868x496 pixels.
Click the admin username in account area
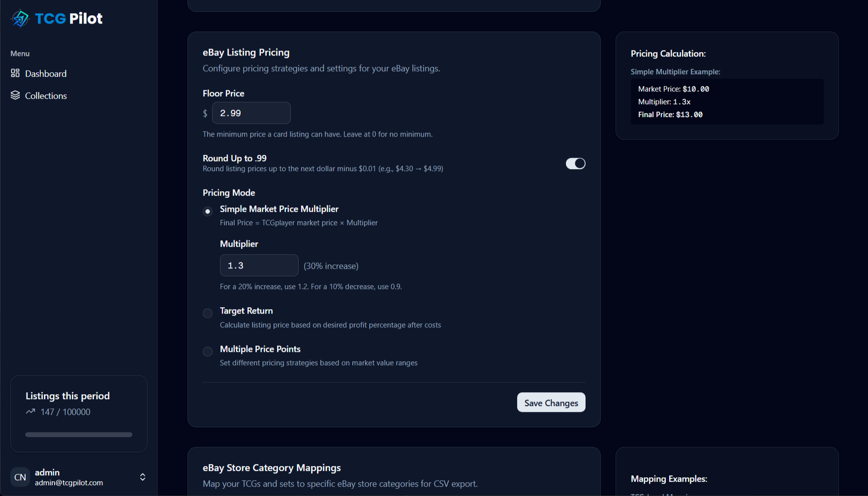click(x=47, y=472)
